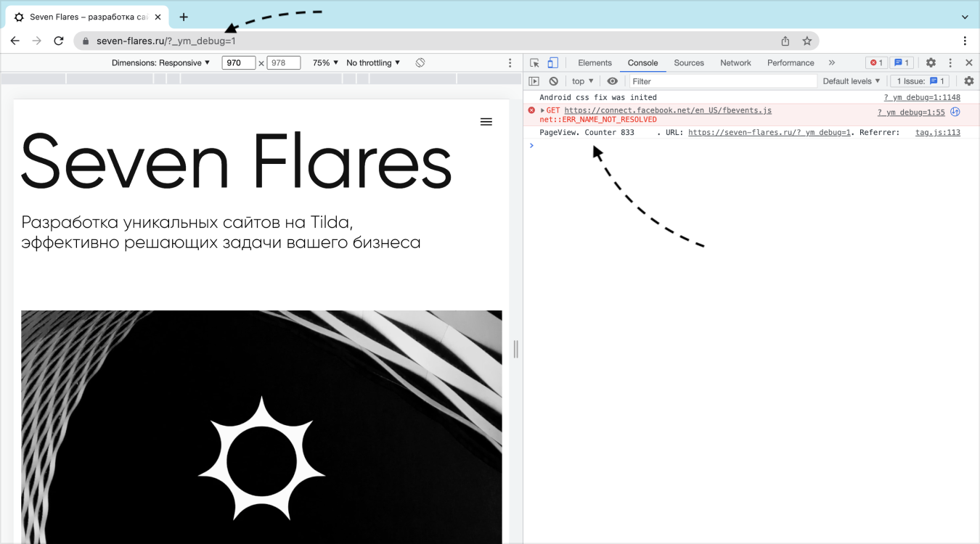Show the console sidebar
The image size is (980, 544).
pos(534,81)
